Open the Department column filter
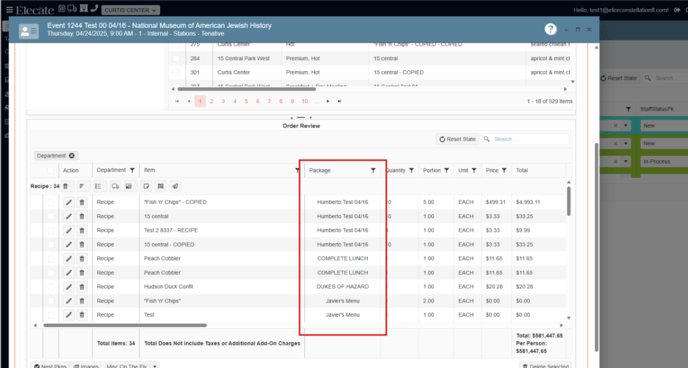688x368 pixels. [x=132, y=170]
